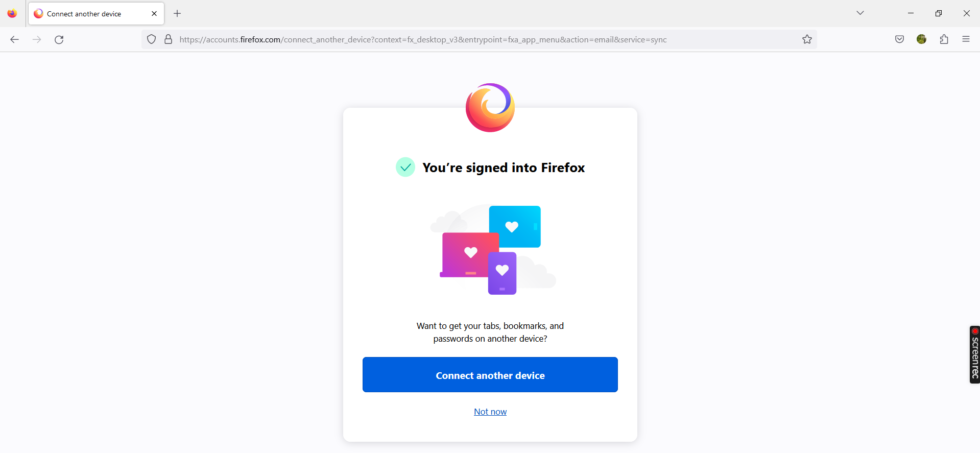Image resolution: width=980 pixels, height=453 pixels.
Task: Open a new tab with the plus button
Action: (x=177, y=13)
